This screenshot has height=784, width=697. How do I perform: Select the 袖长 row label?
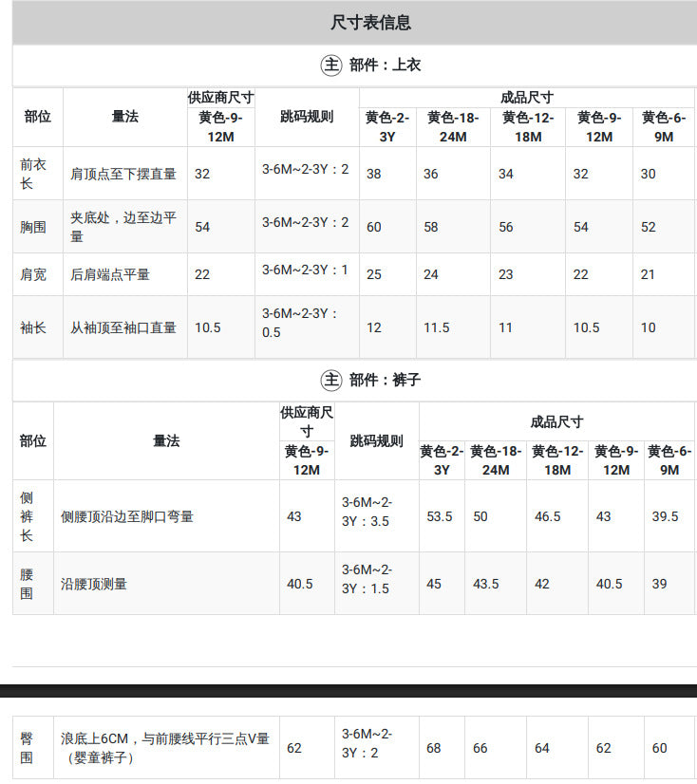[33, 327]
